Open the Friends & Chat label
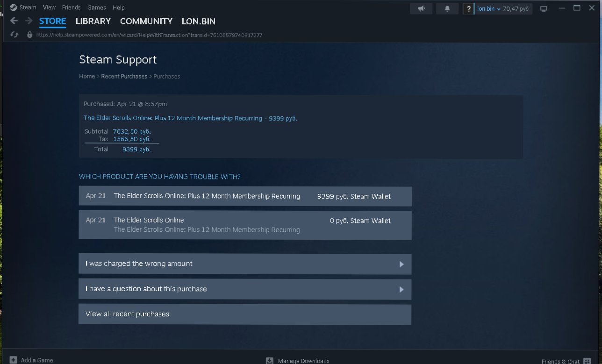 click(x=560, y=361)
